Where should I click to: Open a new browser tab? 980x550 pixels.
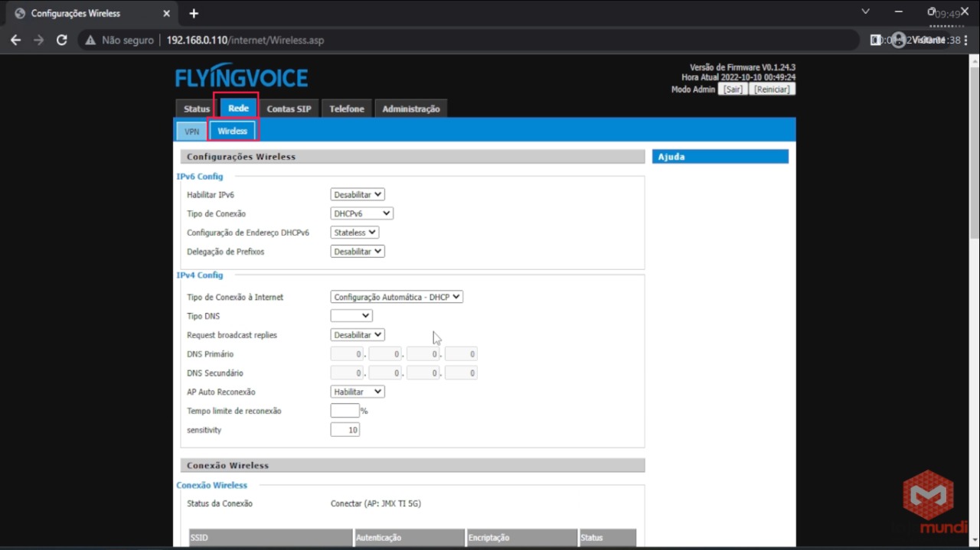pos(194,14)
